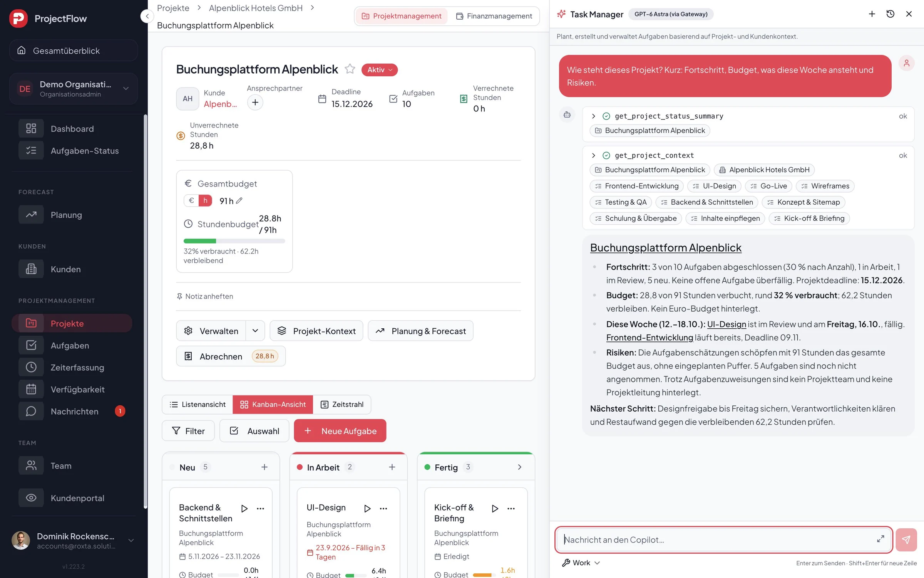Open the Filter options
The width and height of the screenshot is (924, 578).
(x=188, y=430)
